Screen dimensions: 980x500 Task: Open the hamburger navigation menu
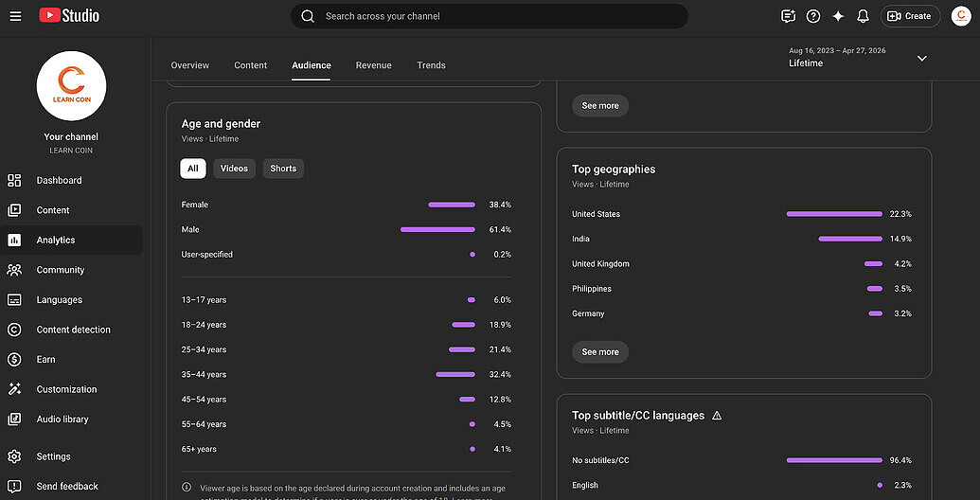16,16
